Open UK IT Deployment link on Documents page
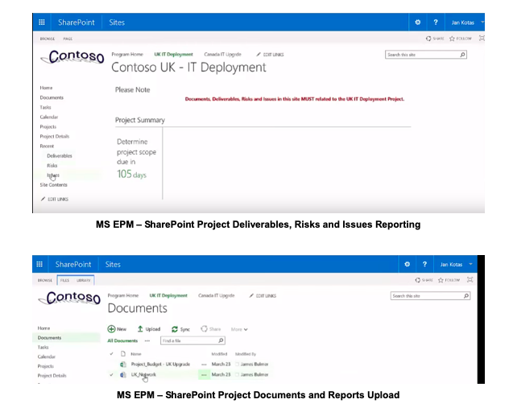513x420 pixels. coord(168,295)
